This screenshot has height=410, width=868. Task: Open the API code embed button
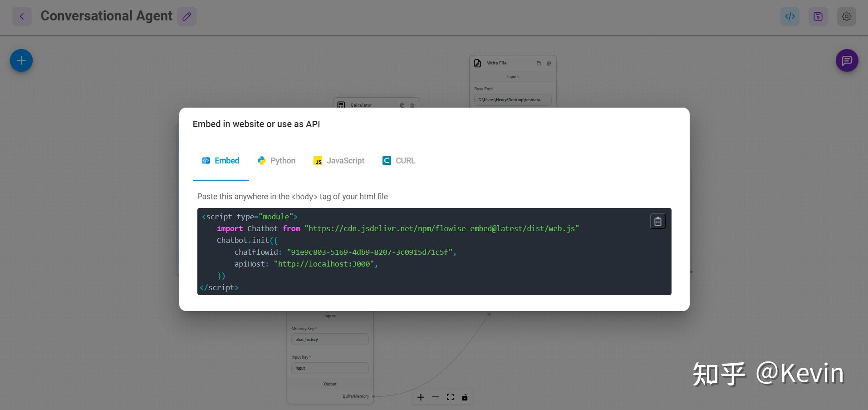tap(790, 16)
